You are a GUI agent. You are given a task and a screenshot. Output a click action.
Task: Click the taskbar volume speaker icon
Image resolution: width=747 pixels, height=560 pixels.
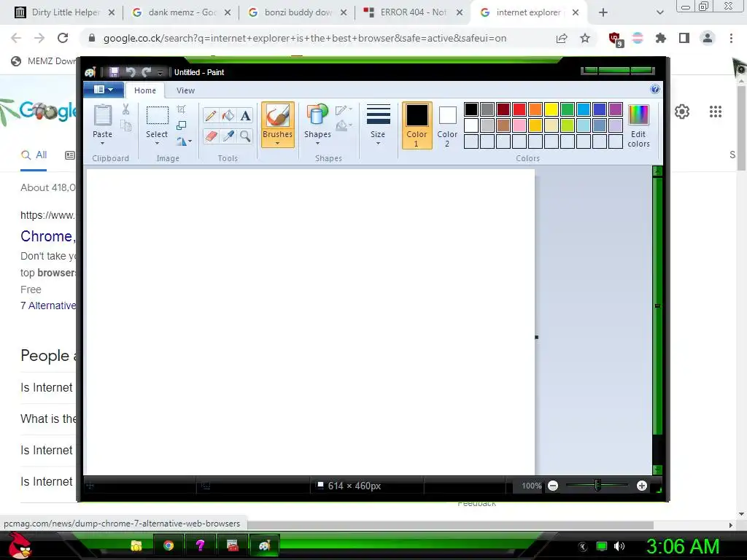coord(619,546)
